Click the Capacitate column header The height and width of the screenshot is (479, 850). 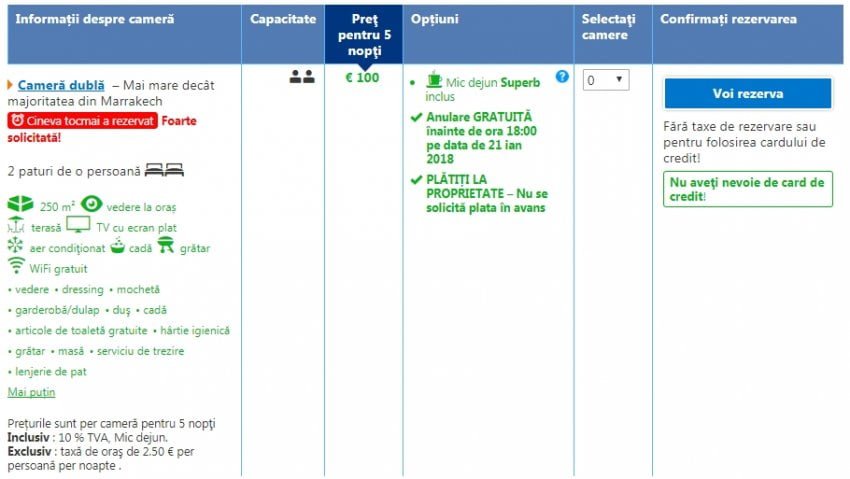282,20
